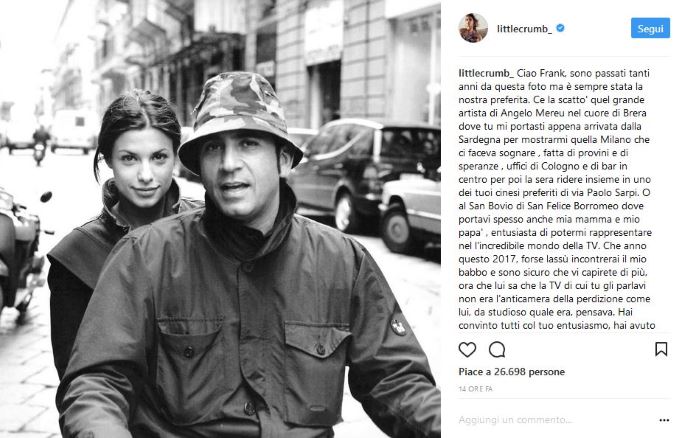Click the caption text starting Ciao Frank
Viewport: 674px width, 438px height.
click(555, 199)
